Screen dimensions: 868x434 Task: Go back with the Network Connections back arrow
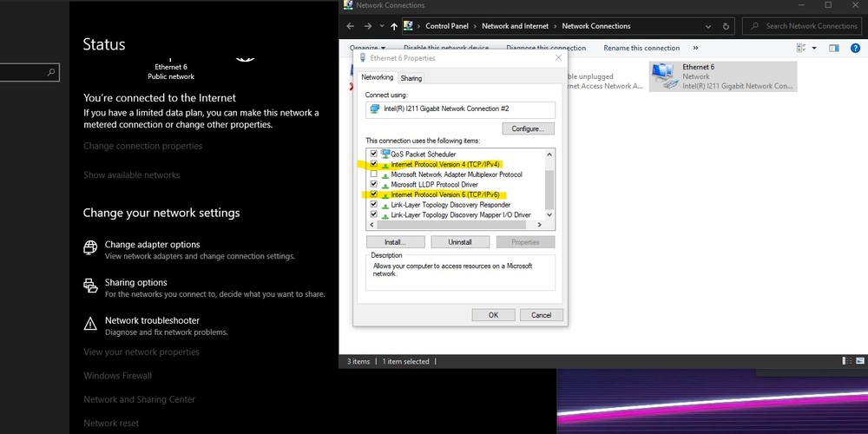pyautogui.click(x=350, y=26)
